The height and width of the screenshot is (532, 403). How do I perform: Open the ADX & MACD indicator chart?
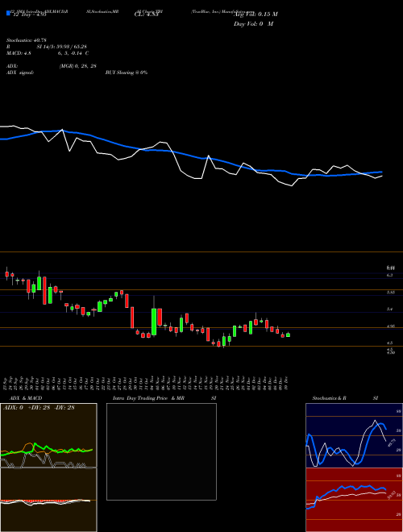point(48,468)
